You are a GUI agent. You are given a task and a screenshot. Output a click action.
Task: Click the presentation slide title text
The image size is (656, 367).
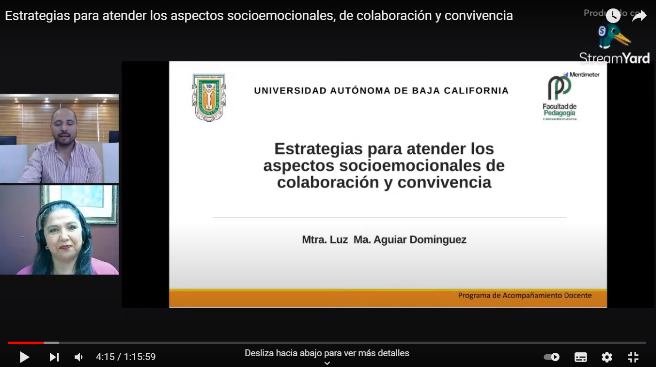pos(384,165)
